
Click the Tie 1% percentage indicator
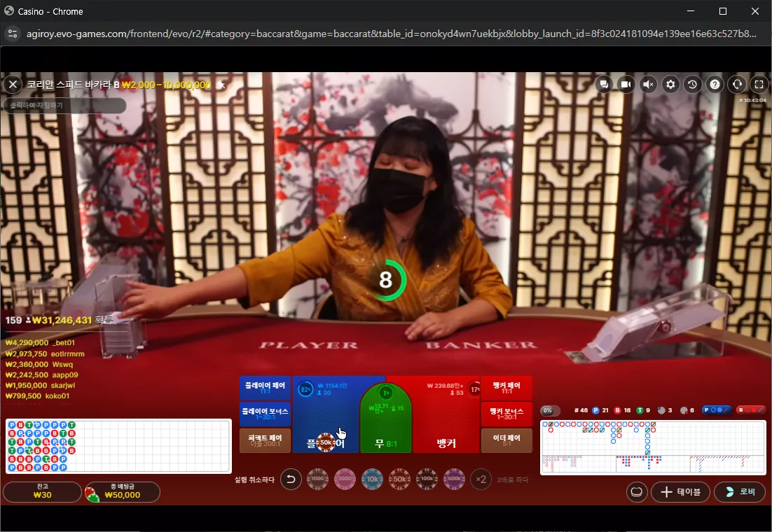point(385,393)
